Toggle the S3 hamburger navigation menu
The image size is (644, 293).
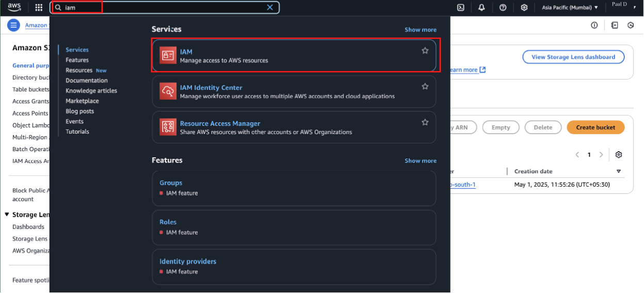pyautogui.click(x=14, y=25)
